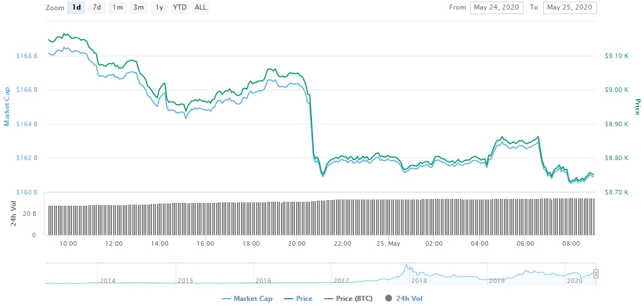The image size is (644, 306).
Task: Toggle the 24h Vol legend series
Action: point(404,299)
